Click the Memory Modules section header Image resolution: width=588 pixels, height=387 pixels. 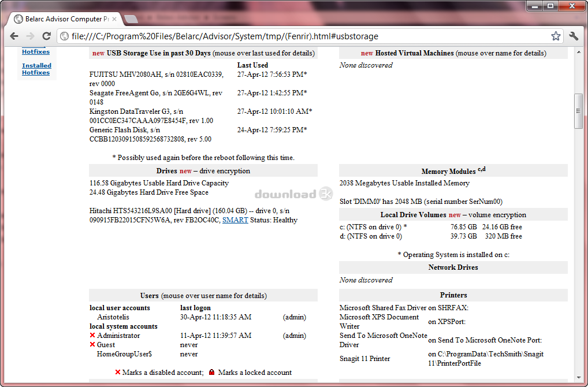pos(453,170)
